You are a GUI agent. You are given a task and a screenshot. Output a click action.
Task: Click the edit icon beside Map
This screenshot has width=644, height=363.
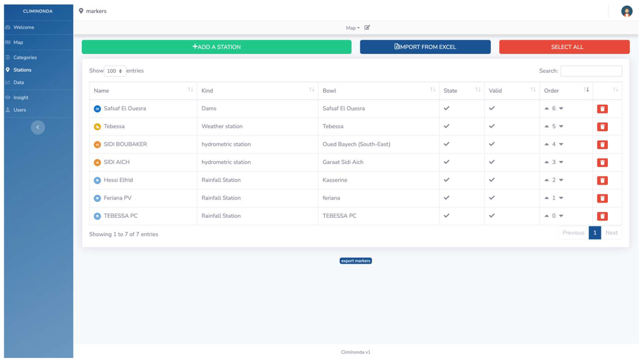point(367,28)
